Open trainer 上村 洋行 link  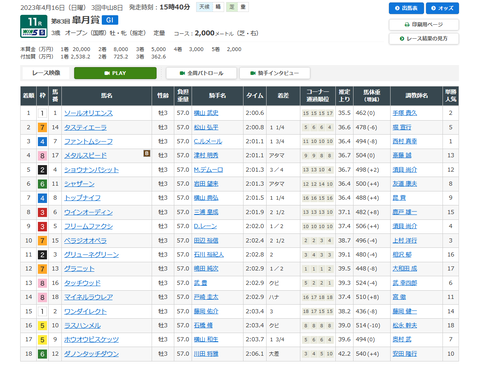(405, 241)
